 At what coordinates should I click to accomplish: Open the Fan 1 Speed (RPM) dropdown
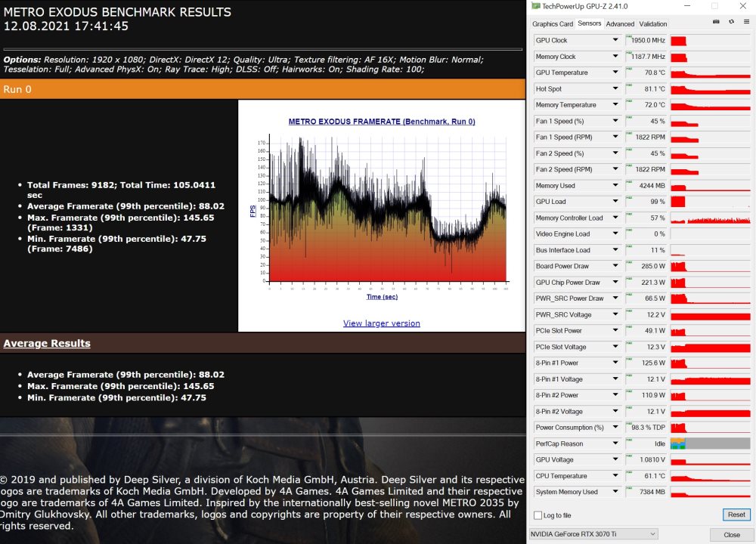tap(615, 137)
